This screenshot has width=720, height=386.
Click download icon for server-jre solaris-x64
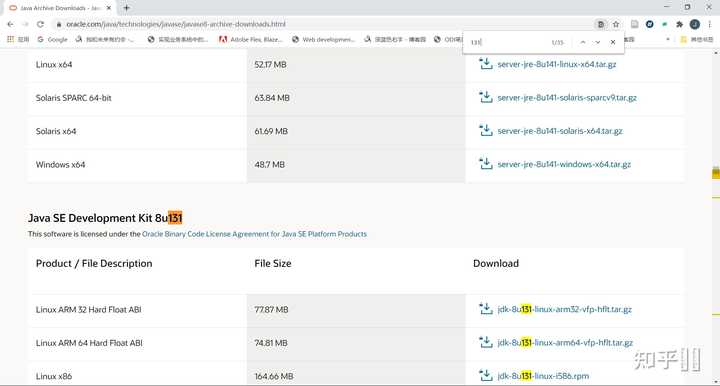(485, 130)
